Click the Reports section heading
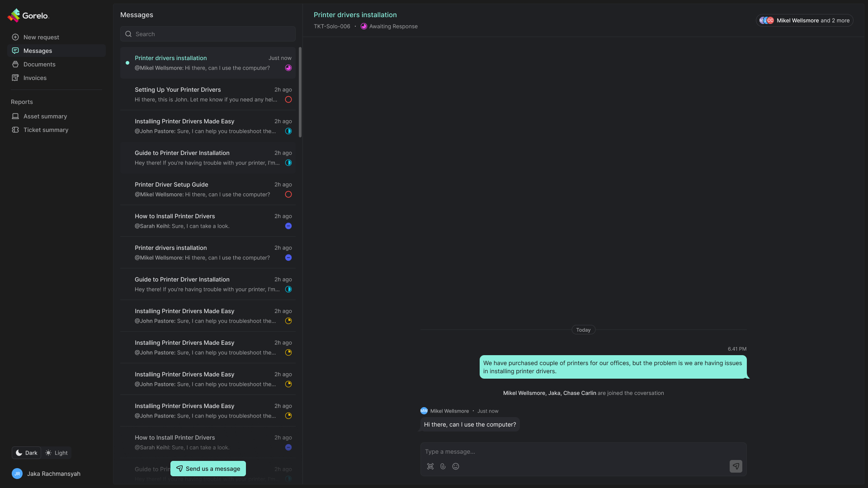The height and width of the screenshot is (488, 868). coord(22,102)
